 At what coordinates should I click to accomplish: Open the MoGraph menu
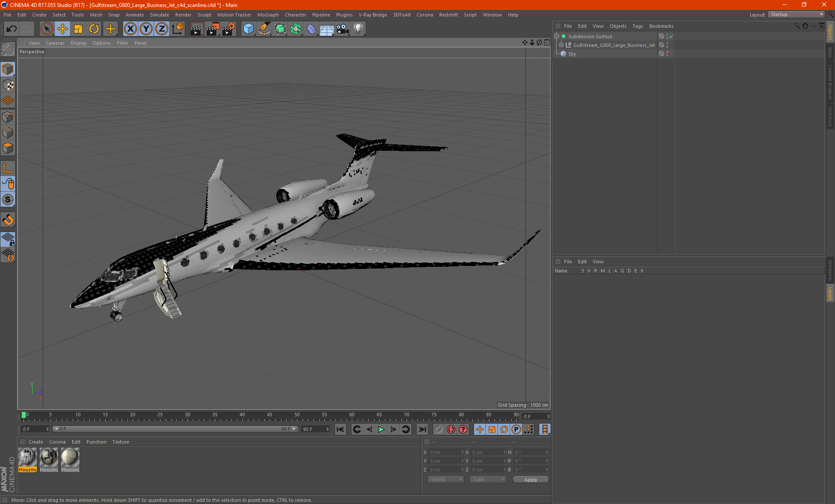click(267, 15)
